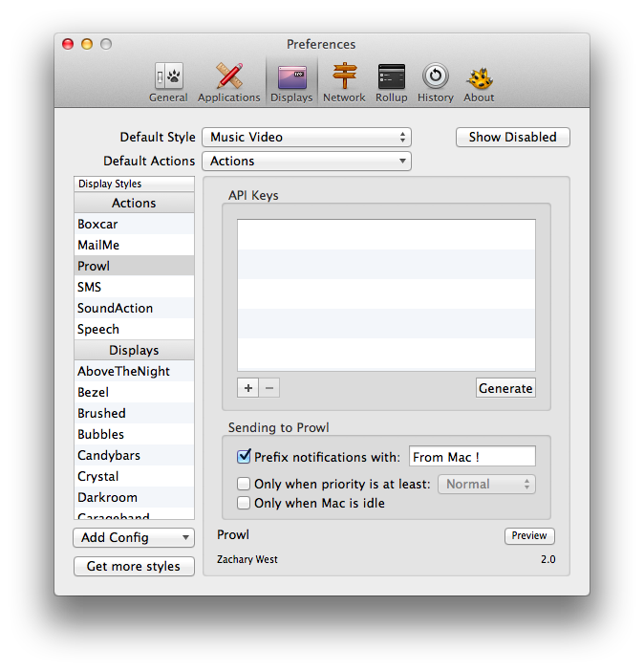The height and width of the screenshot is (671, 644).
Task: Select SoundAction in the list
Action: pos(134,308)
